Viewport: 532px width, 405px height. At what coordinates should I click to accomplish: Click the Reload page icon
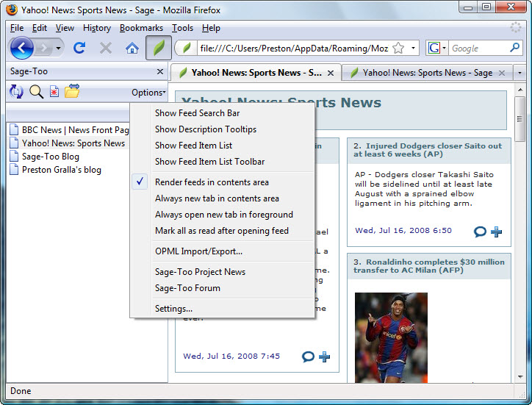pos(80,49)
